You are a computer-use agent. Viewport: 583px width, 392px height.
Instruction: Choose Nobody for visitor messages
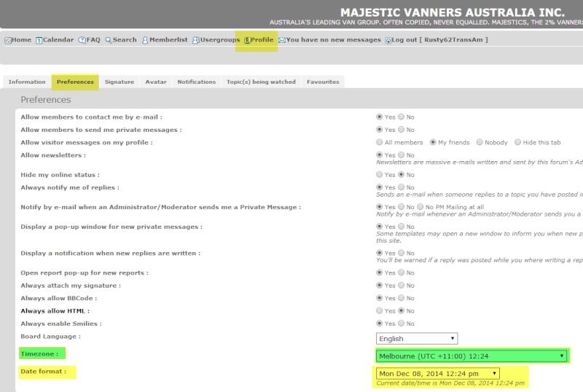click(x=480, y=142)
